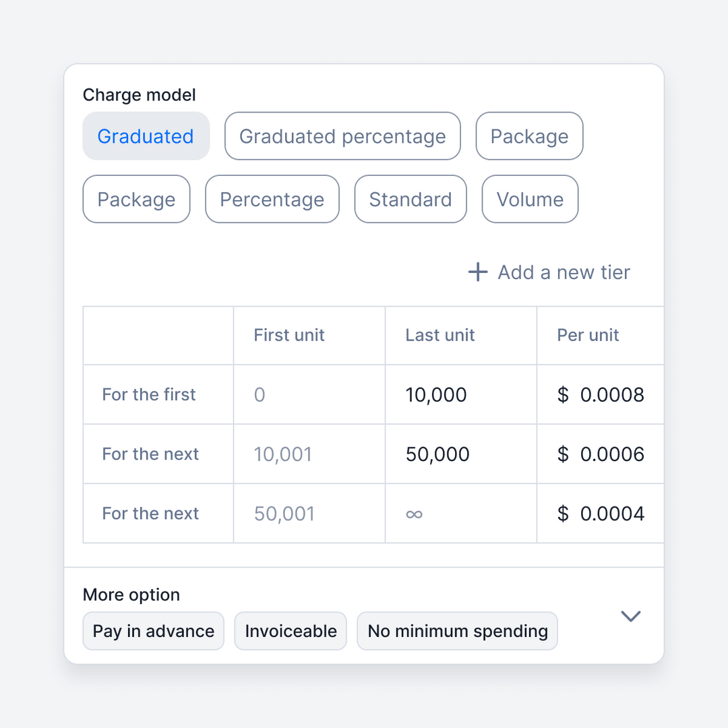The image size is (728, 728).
Task: Click the For the first row label
Action: 149,395
